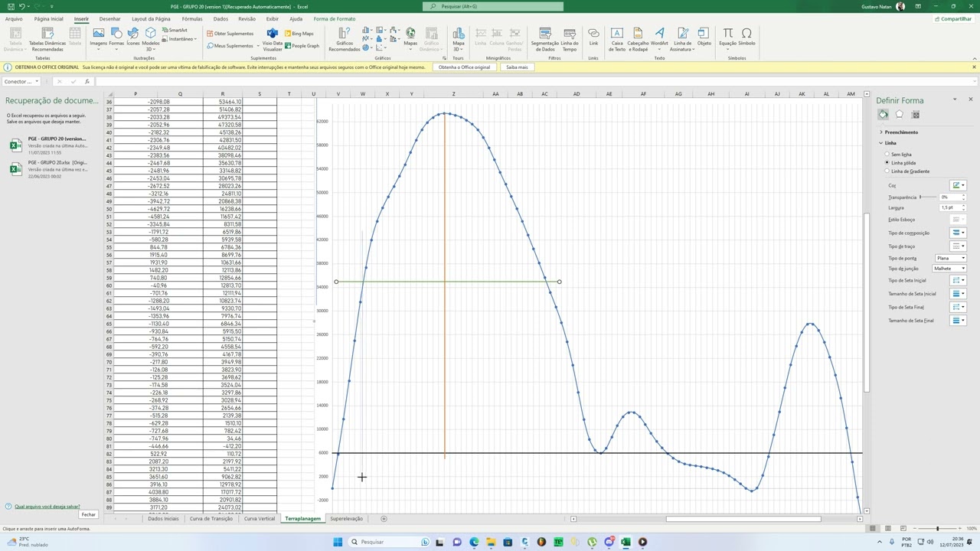The height and width of the screenshot is (551, 980).
Task: Insert a Modelos 3D object
Action: click(x=151, y=39)
